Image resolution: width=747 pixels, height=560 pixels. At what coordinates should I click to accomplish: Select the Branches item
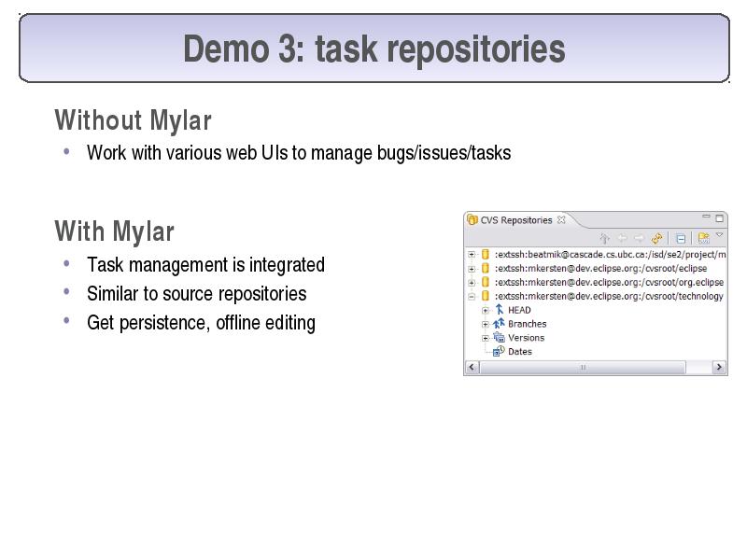527,324
